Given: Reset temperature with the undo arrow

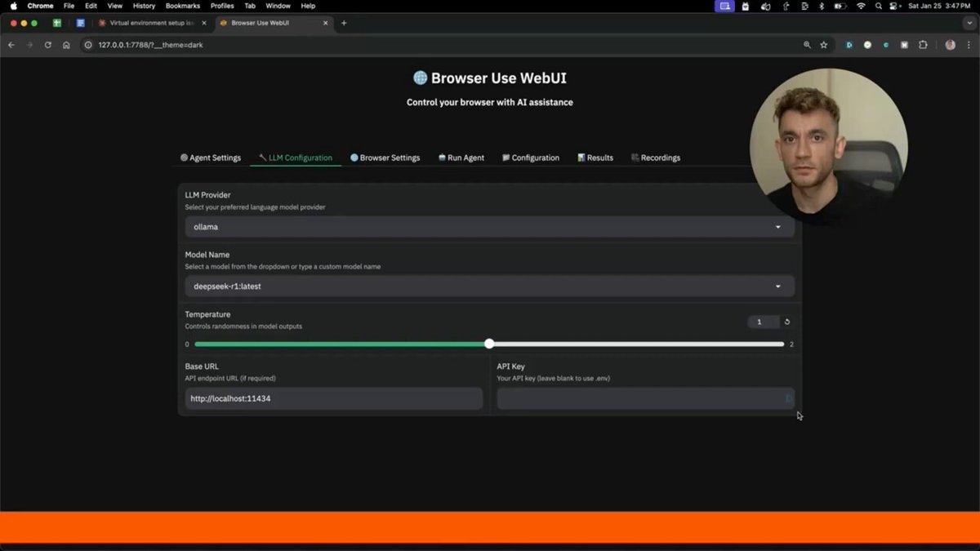Looking at the screenshot, I should [787, 322].
